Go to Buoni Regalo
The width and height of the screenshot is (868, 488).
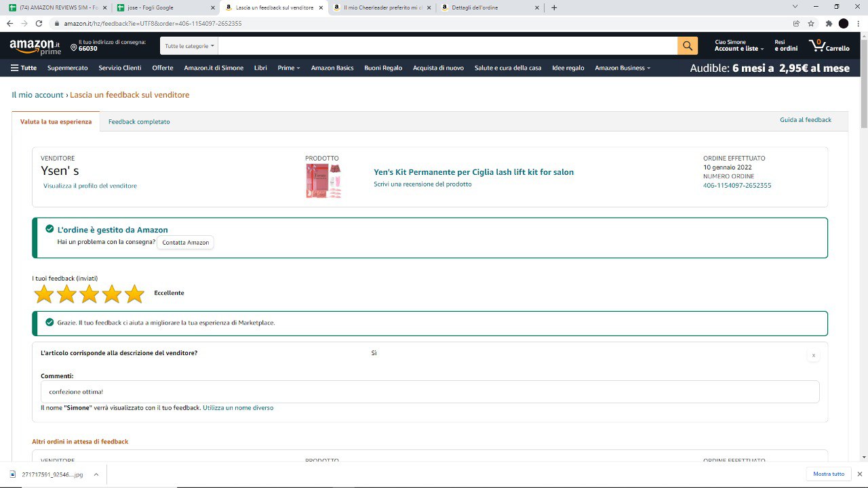coord(383,68)
